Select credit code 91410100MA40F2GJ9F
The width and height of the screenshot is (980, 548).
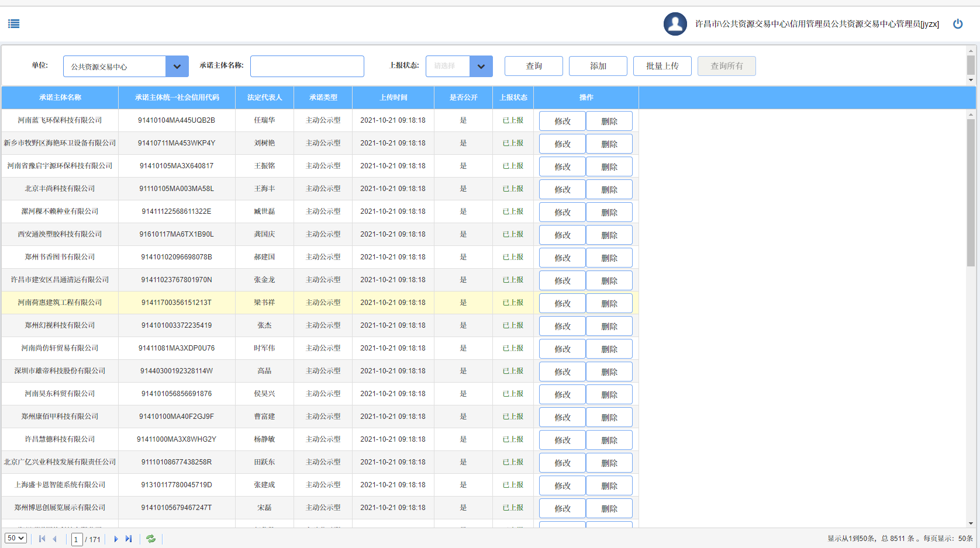click(177, 417)
